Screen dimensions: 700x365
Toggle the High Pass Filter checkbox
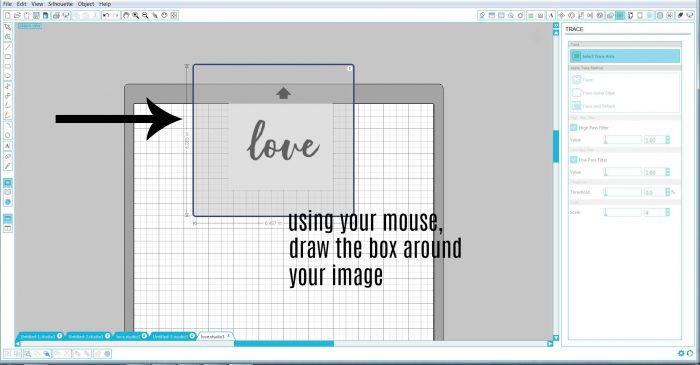574,128
